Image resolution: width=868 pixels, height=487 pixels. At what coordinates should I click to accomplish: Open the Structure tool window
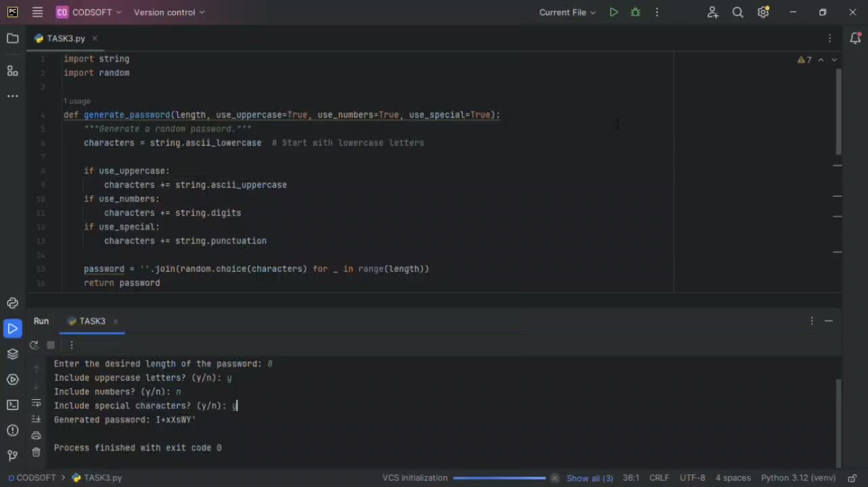12,71
